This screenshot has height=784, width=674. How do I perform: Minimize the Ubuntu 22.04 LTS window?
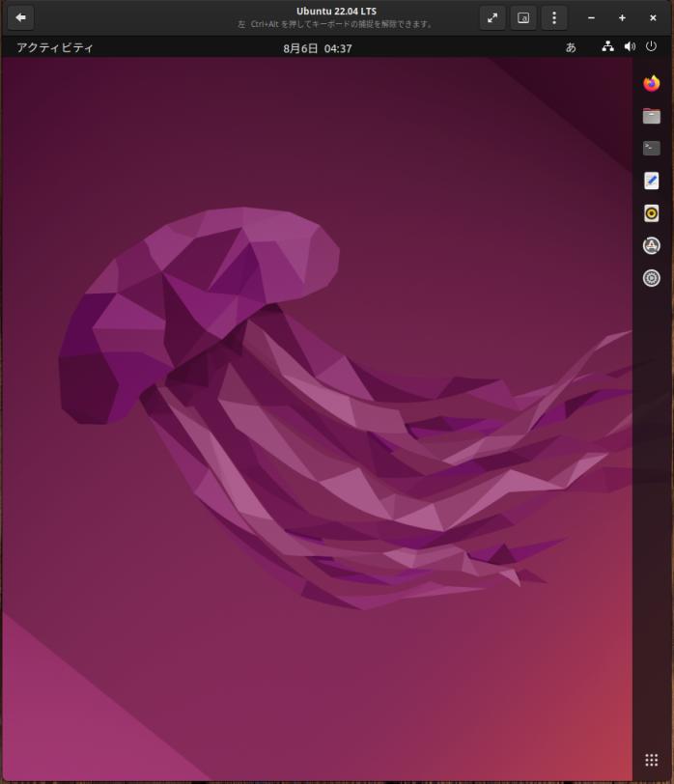point(591,18)
